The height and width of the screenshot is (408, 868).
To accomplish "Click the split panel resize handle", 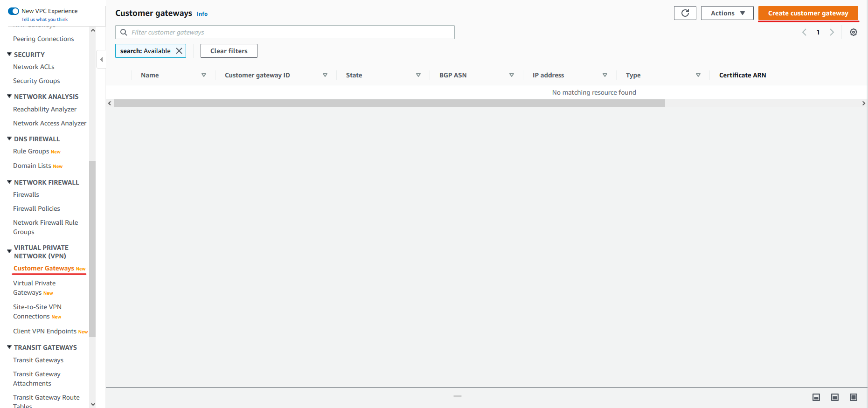I will (458, 396).
